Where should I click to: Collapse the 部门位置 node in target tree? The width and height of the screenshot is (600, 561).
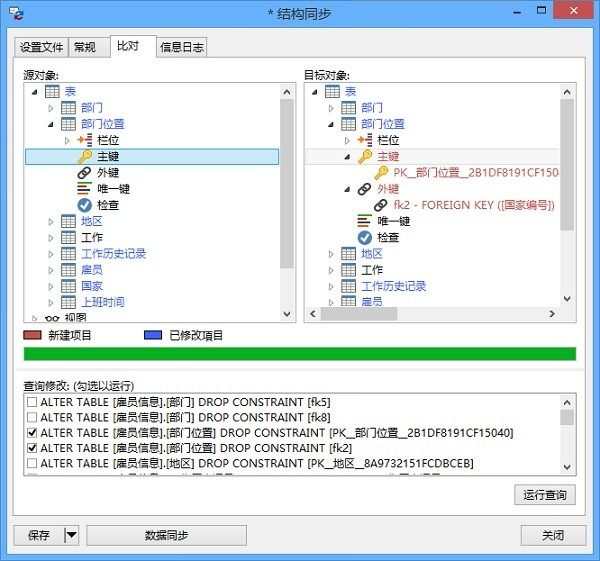(331, 125)
